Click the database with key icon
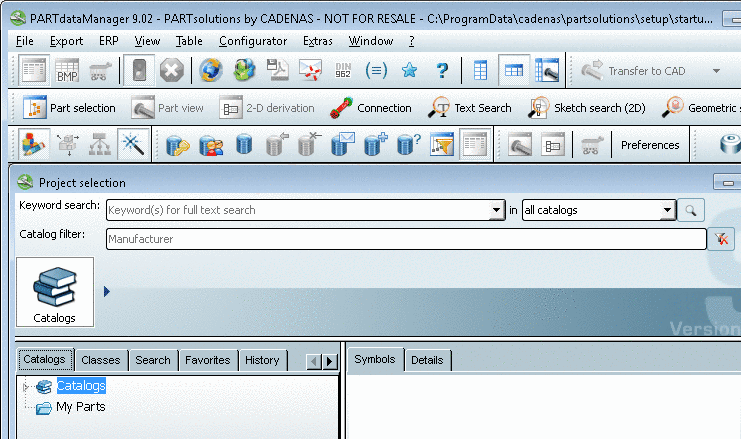This screenshot has width=741, height=439. click(177, 145)
